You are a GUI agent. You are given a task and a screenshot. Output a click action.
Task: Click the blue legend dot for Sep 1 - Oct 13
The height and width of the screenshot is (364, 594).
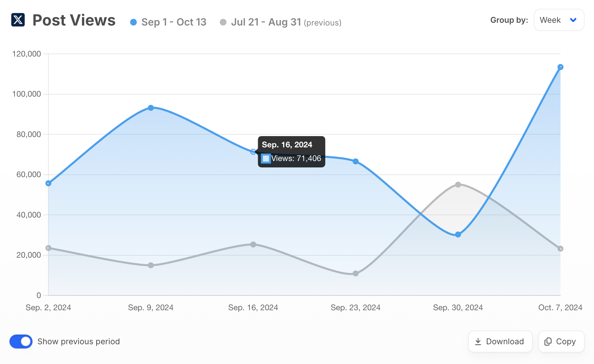[x=133, y=22]
